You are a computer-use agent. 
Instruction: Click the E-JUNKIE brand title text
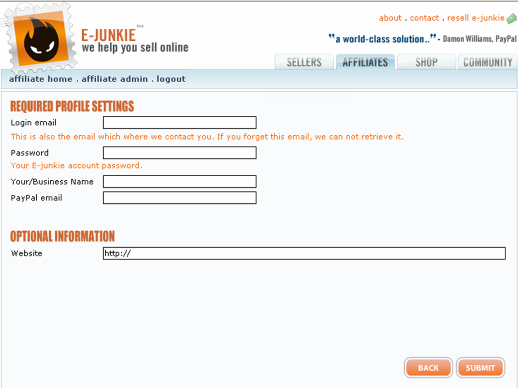tap(109, 35)
